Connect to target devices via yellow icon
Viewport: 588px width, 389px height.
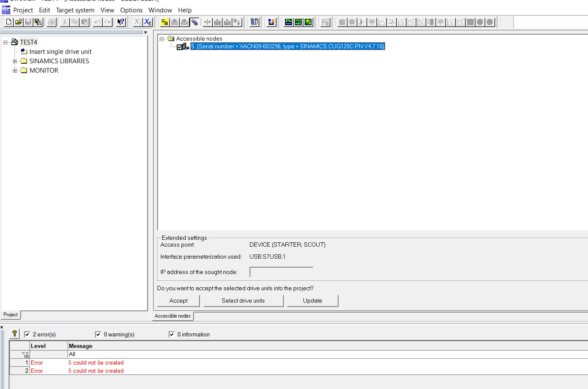point(165,22)
